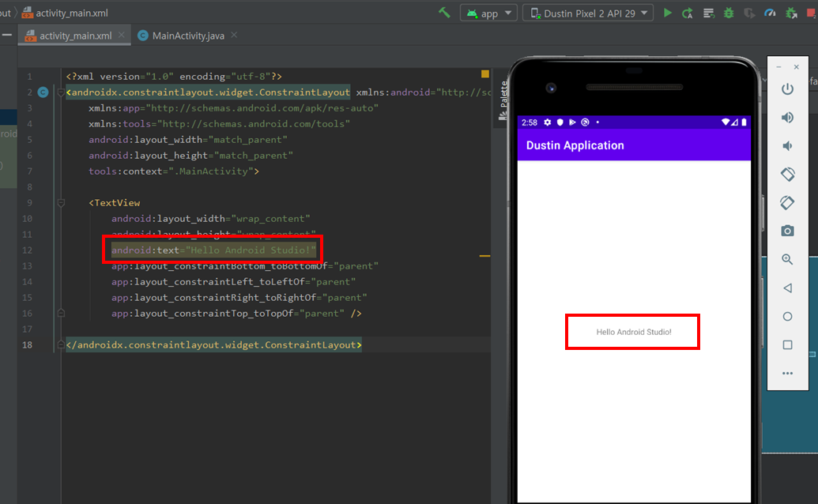Tap the settings gear in emulator status bar

coord(547,122)
